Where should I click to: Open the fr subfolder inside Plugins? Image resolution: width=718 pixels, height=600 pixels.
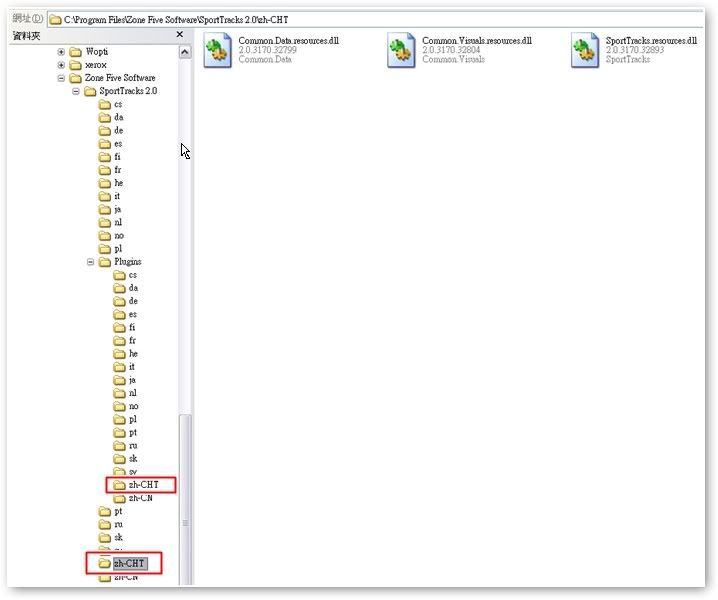(125, 341)
